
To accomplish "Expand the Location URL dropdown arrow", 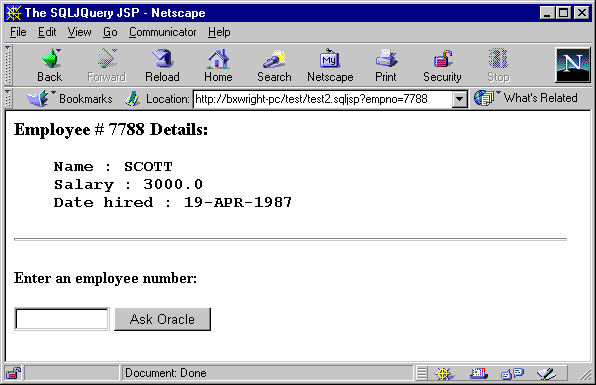I will (460, 99).
